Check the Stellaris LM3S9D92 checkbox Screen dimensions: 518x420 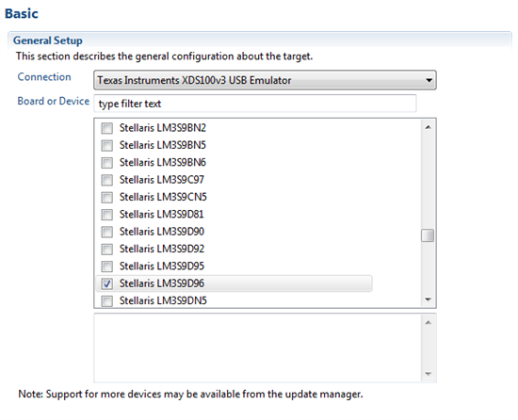coord(106,249)
